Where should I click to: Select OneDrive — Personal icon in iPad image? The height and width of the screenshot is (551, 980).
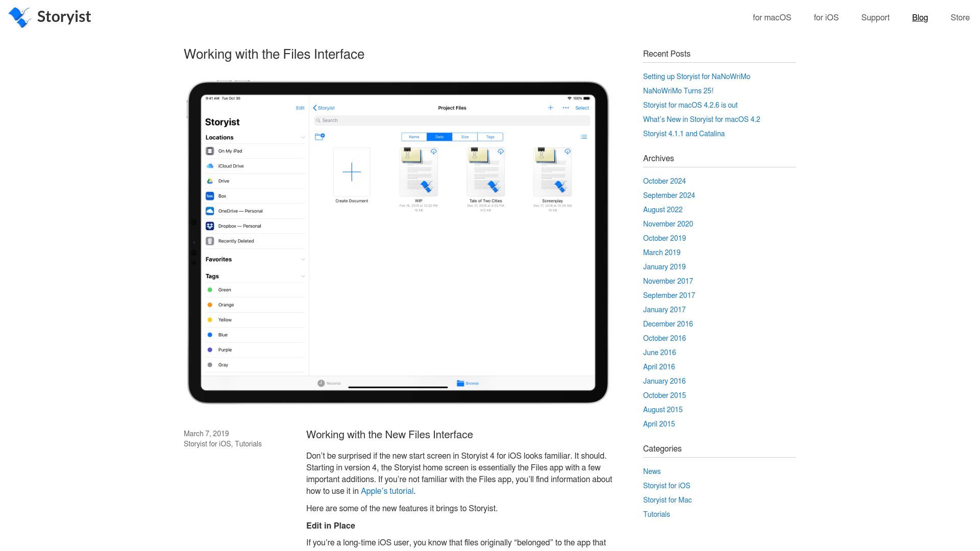[x=210, y=211]
